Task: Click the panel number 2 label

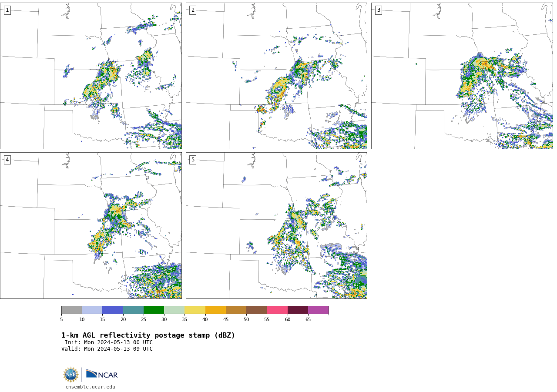Action: tap(193, 10)
